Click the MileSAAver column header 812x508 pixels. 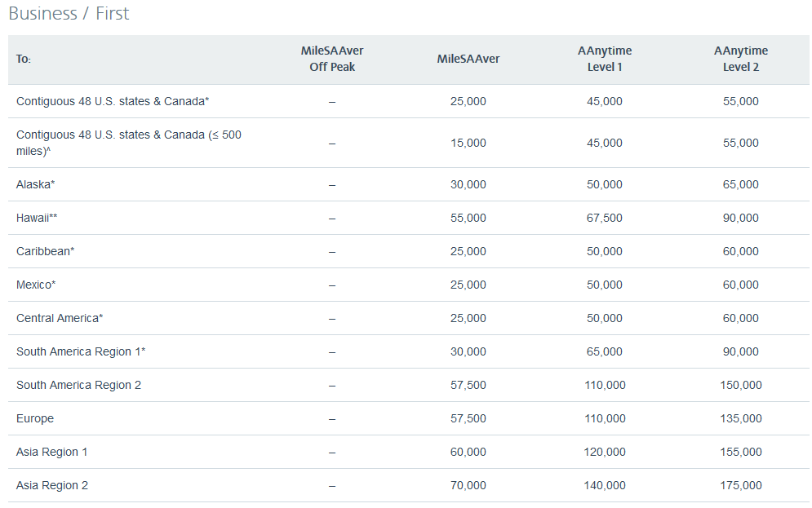(468, 59)
